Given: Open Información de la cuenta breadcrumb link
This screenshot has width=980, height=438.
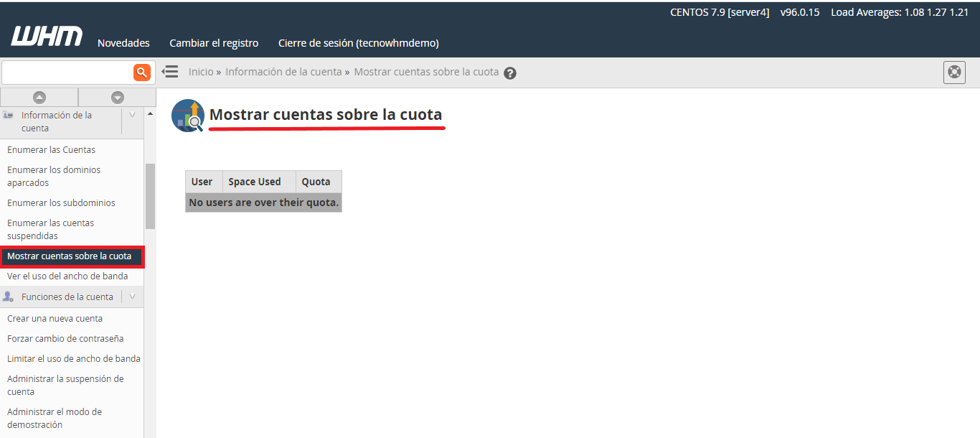Looking at the screenshot, I should pyautogui.click(x=283, y=72).
